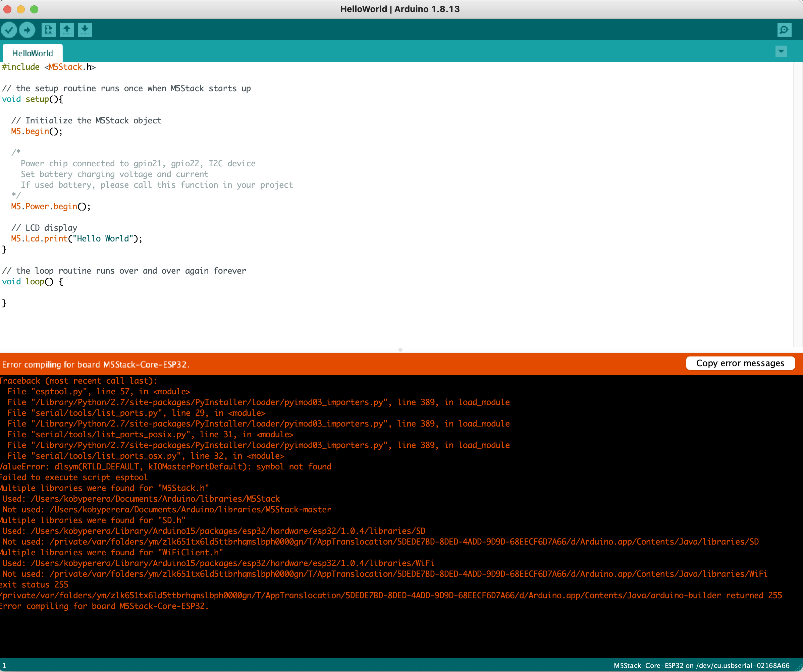
Task: Click the void loop() { line
Action: pos(33,281)
